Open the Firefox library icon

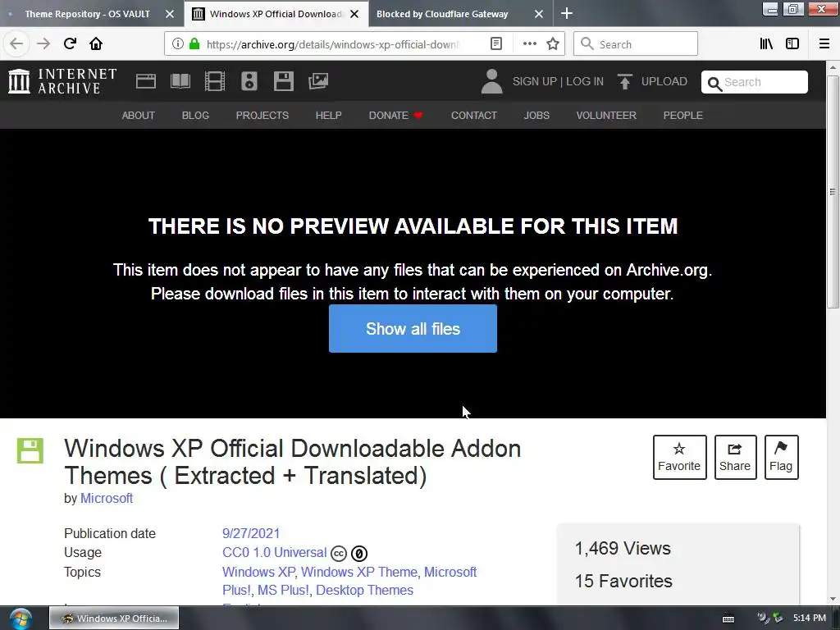pos(767,44)
